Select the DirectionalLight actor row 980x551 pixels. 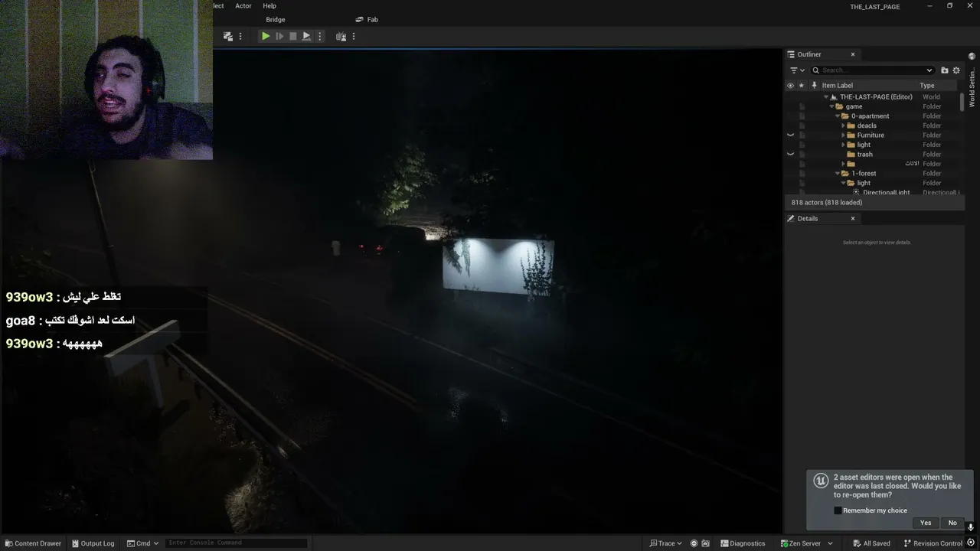point(873,192)
